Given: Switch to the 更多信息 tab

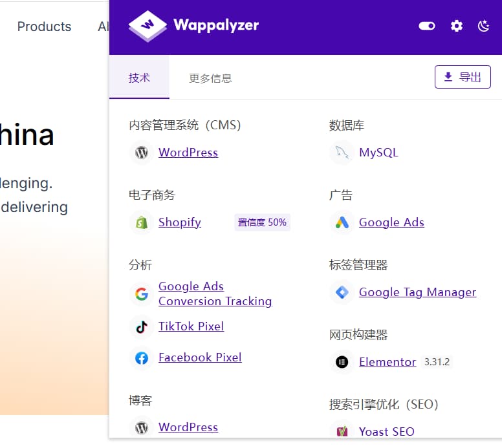Looking at the screenshot, I should (x=210, y=78).
